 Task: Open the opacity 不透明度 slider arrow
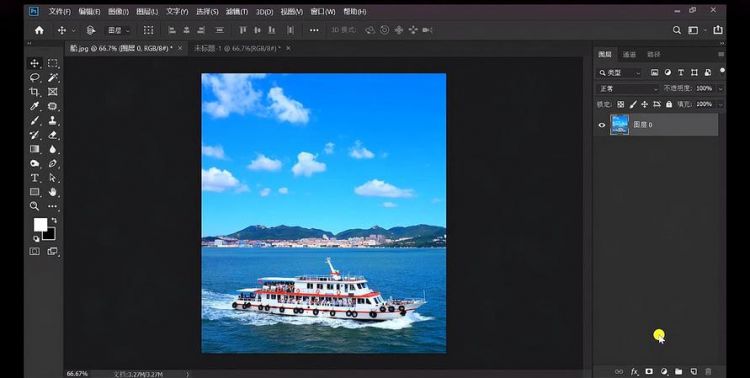click(720, 89)
